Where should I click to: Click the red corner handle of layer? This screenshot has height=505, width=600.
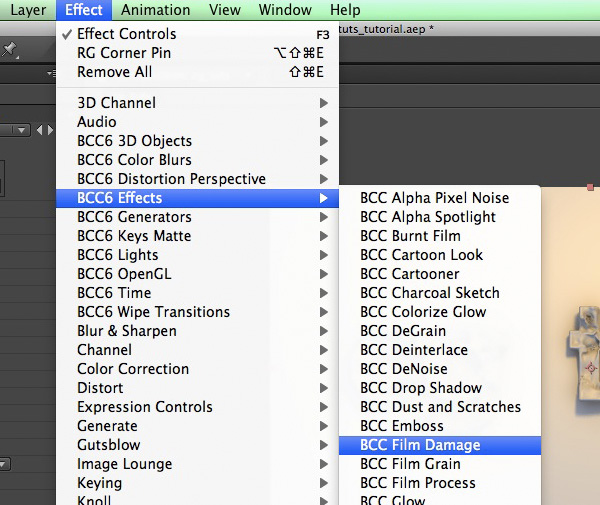point(590,187)
